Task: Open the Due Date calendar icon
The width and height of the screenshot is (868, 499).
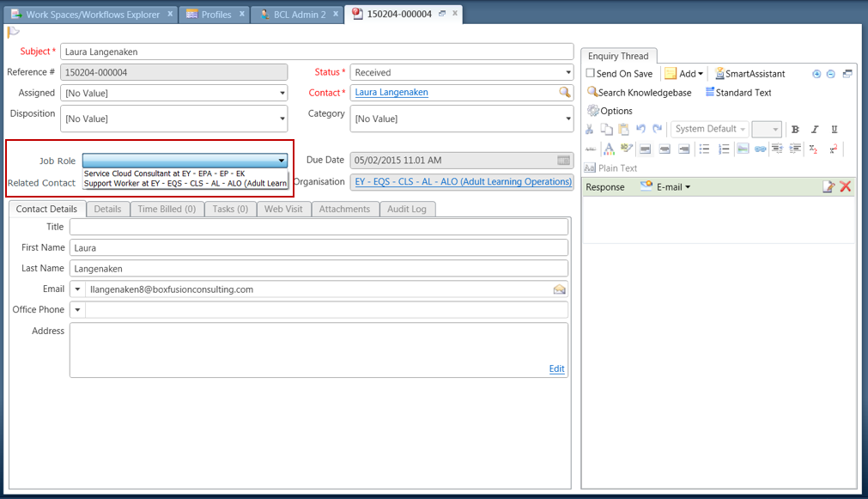Action: pos(563,160)
